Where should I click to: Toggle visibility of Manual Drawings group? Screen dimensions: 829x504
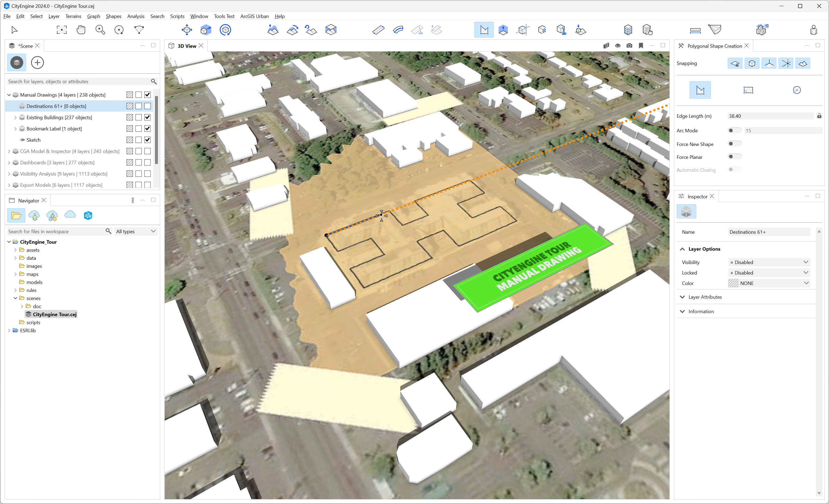pyautogui.click(x=147, y=95)
